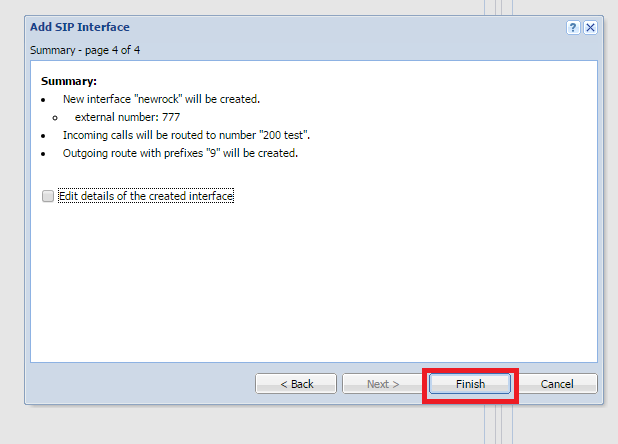Click the "Summary - page 4 of 4" subtitle
The height and width of the screenshot is (444, 618).
tap(92, 50)
